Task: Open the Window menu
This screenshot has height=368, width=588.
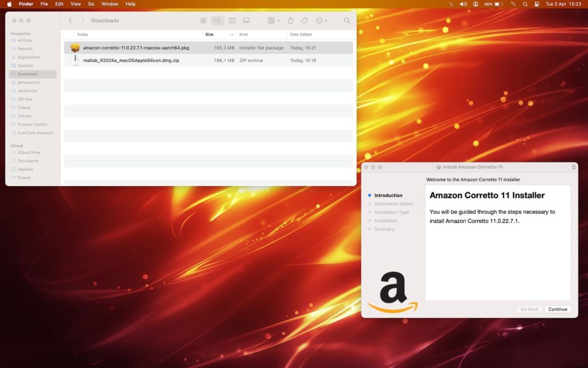Action: [x=110, y=4]
